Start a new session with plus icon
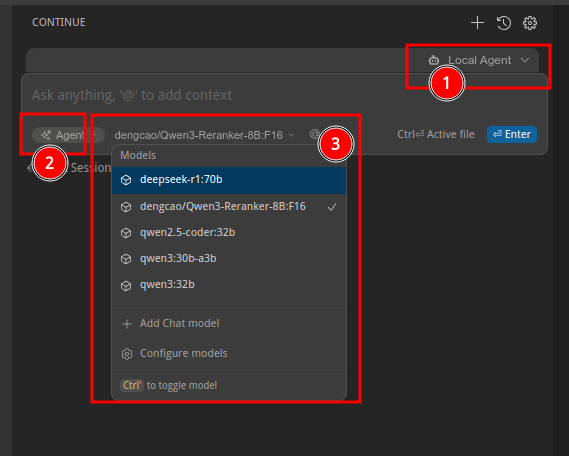 click(x=477, y=23)
